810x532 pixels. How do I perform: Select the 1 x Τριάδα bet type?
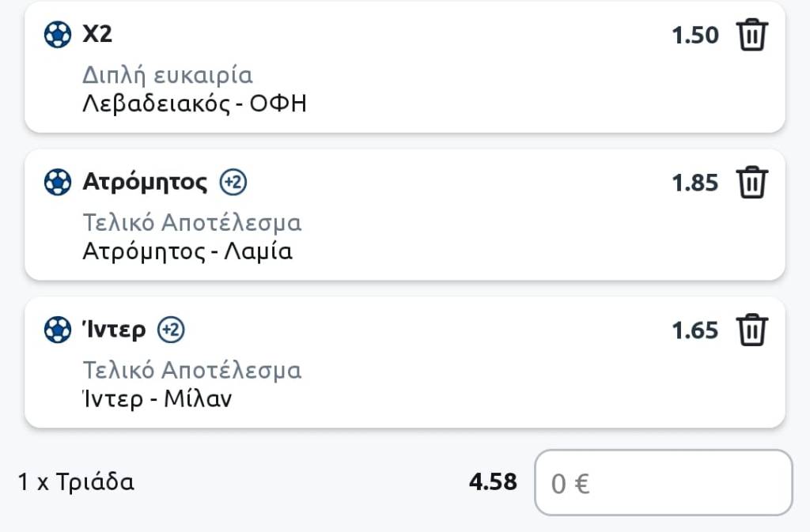tap(76, 482)
